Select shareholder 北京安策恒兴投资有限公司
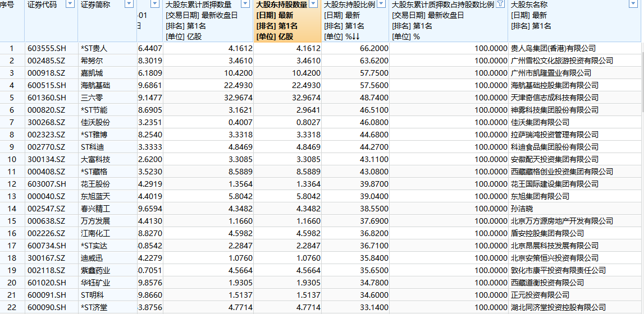This screenshot has height=314, width=644. coord(555,258)
